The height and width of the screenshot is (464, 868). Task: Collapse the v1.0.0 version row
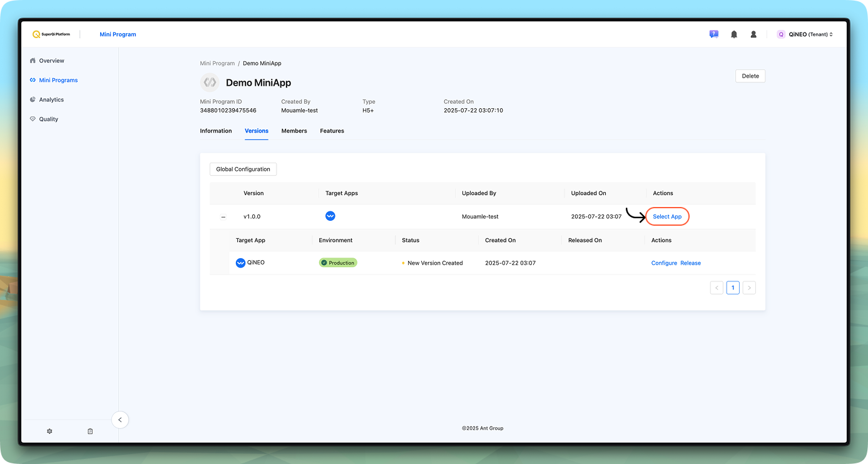pos(223,217)
